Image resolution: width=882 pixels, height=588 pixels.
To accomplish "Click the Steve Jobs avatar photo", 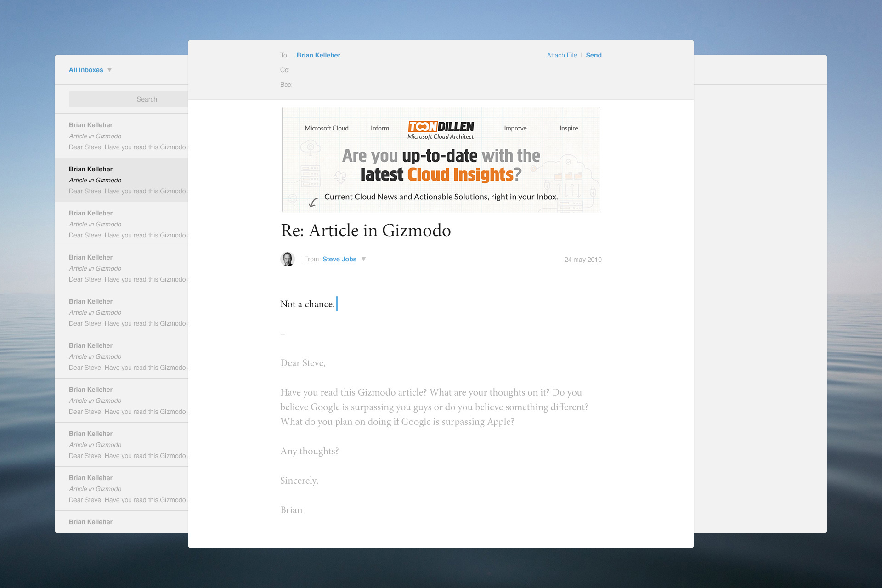I will [x=288, y=259].
